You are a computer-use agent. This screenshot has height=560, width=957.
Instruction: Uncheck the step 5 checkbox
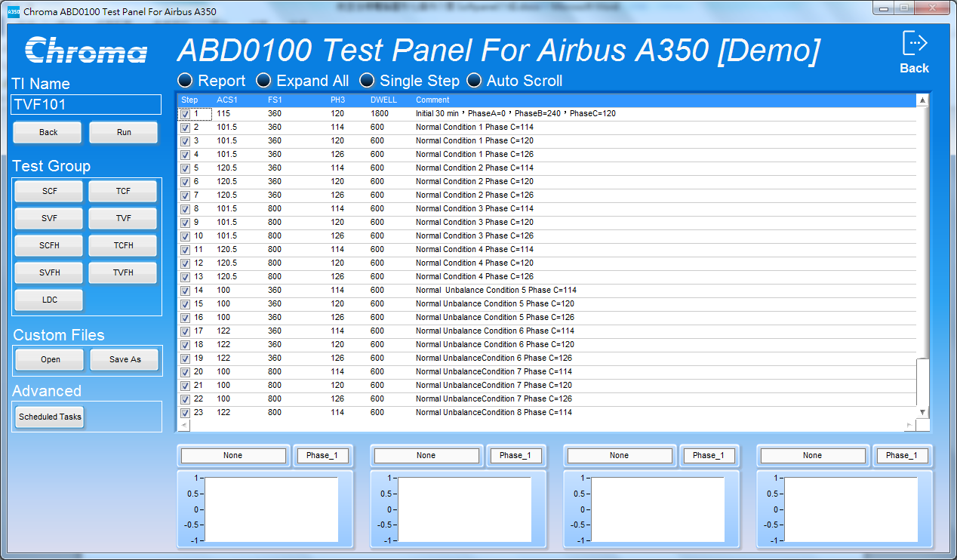185,168
